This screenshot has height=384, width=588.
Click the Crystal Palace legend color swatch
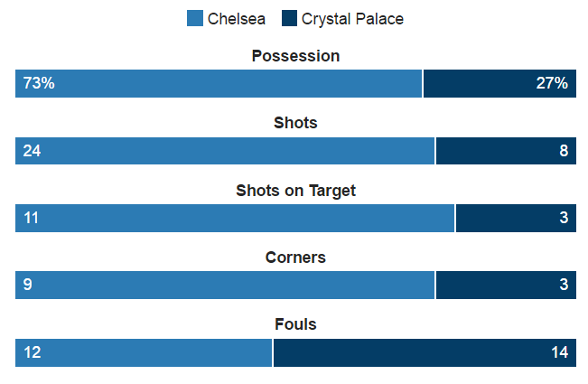click(x=289, y=18)
